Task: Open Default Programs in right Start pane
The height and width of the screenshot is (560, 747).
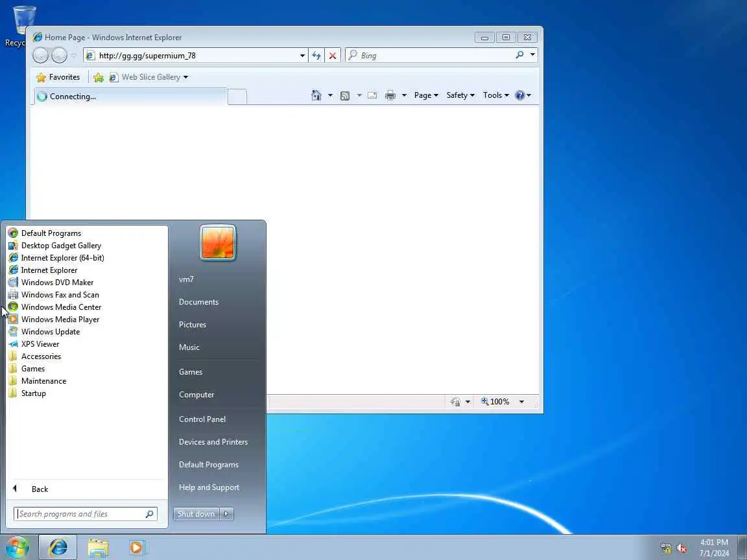Action: click(209, 465)
